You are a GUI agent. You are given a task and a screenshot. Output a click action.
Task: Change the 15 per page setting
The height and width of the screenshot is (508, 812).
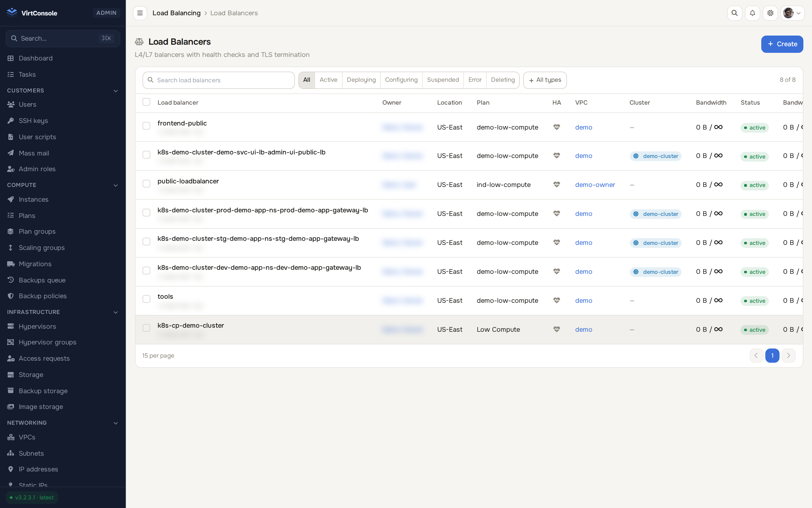[158, 355]
